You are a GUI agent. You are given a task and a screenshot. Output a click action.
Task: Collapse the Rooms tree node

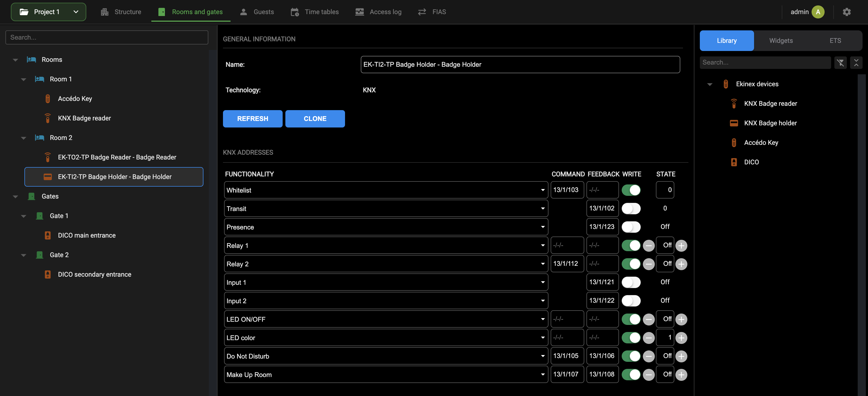pyautogui.click(x=15, y=60)
